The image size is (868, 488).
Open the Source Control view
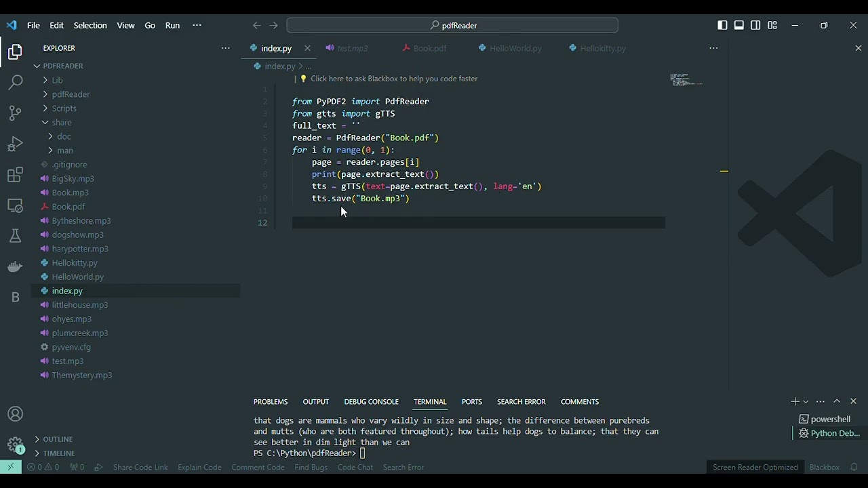pyautogui.click(x=15, y=113)
